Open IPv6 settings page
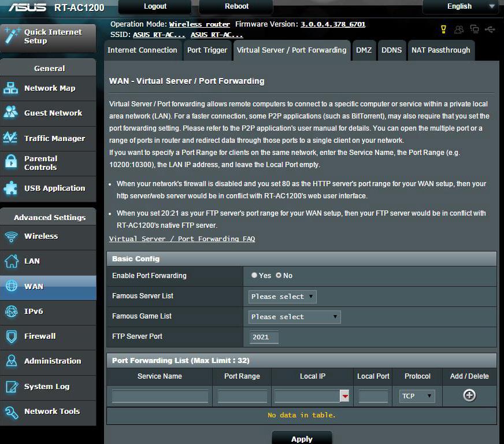The height and width of the screenshot is (444, 504). tap(48, 312)
